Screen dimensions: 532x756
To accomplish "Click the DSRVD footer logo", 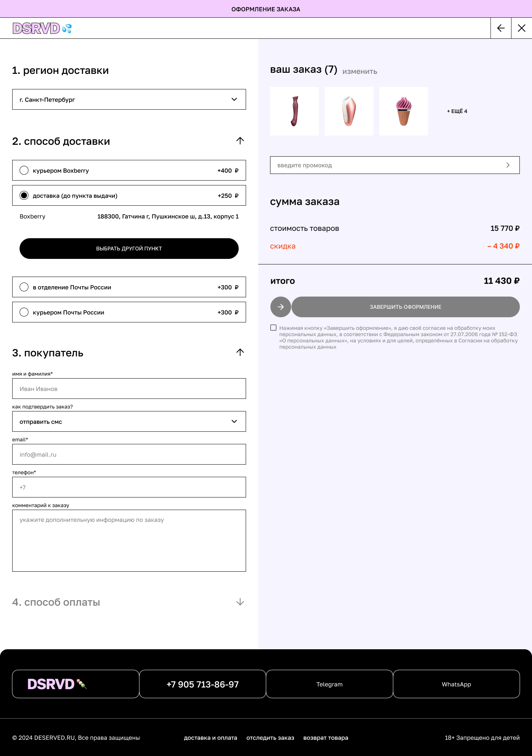I will pyautogui.click(x=57, y=684).
